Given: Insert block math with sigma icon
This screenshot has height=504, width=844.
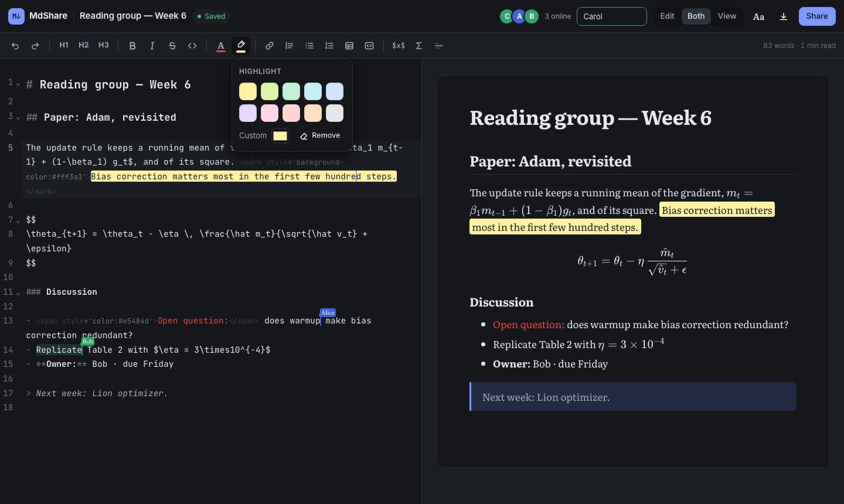Looking at the screenshot, I should (419, 46).
